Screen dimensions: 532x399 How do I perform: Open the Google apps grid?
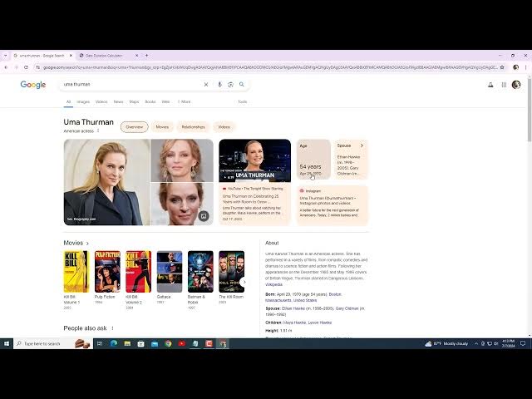[x=504, y=85]
